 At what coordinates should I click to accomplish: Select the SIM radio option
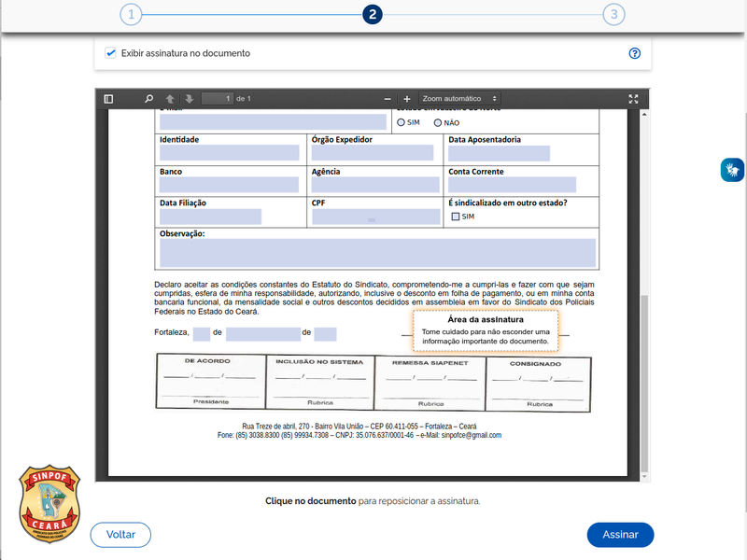402,122
